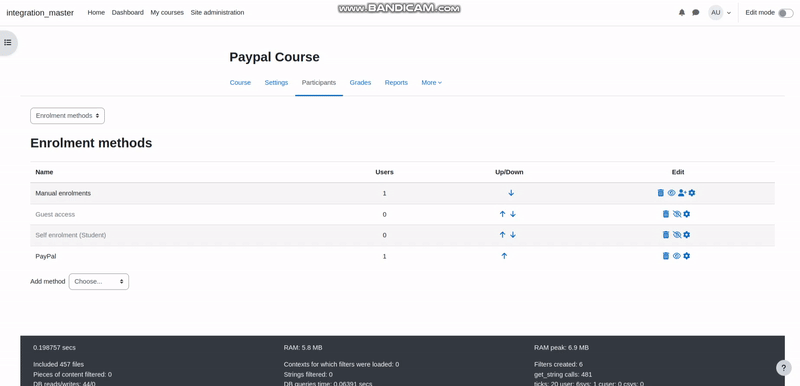Move PayPal method up

pyautogui.click(x=504, y=256)
